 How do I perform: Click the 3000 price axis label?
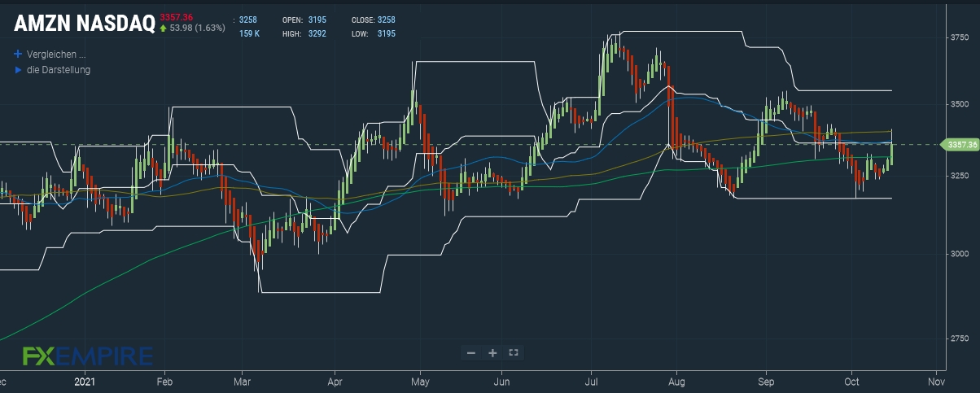point(959,254)
